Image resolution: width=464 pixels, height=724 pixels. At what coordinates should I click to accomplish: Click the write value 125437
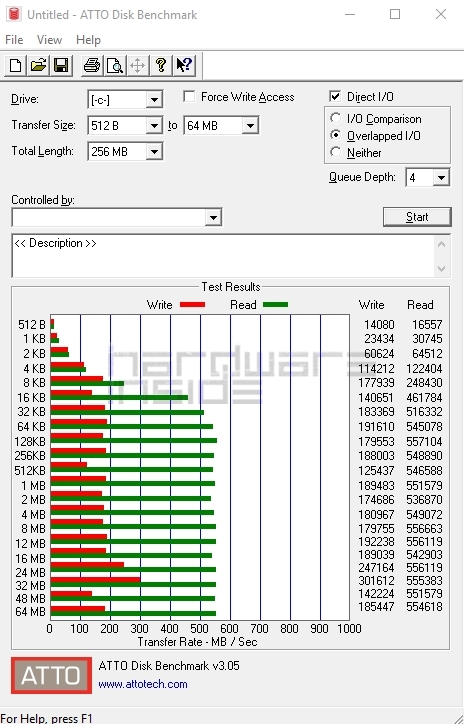pyautogui.click(x=376, y=471)
